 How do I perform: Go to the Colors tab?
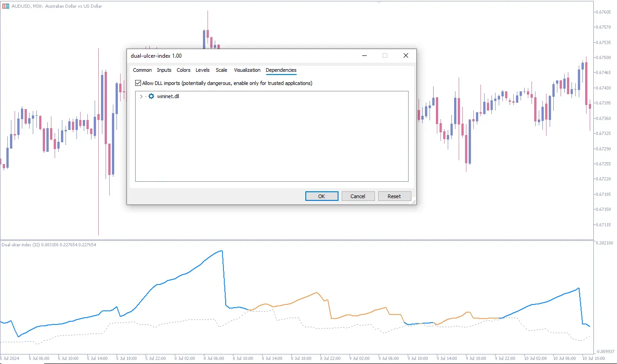click(183, 70)
